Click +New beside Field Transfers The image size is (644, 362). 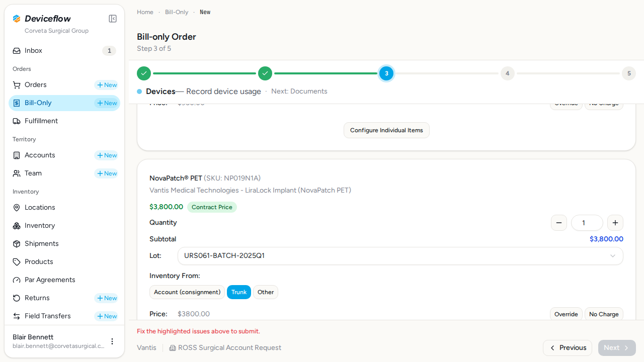[107, 316]
